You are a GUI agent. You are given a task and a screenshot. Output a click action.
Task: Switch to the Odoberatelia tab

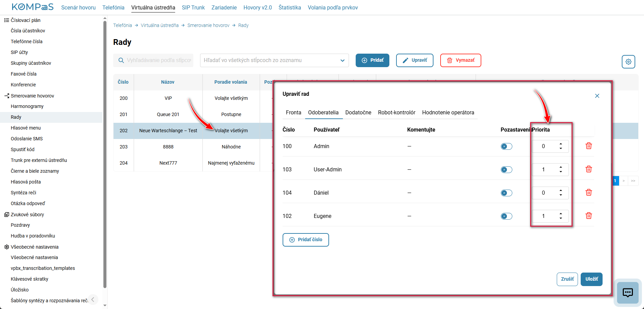tap(323, 113)
